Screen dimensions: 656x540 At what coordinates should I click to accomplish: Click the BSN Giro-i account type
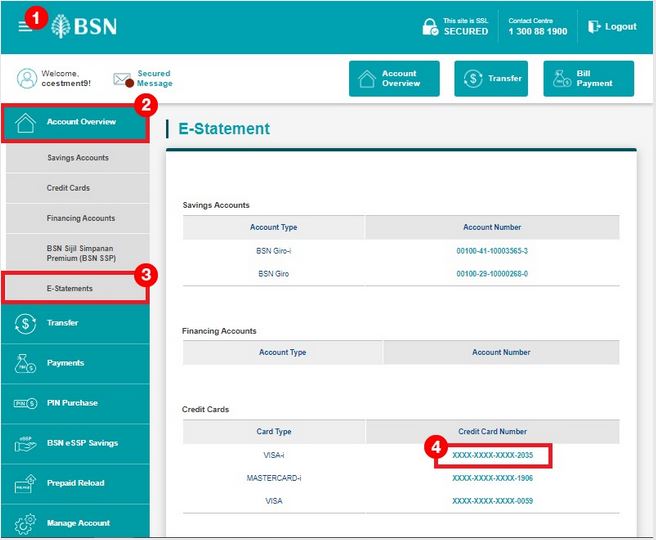click(x=274, y=251)
